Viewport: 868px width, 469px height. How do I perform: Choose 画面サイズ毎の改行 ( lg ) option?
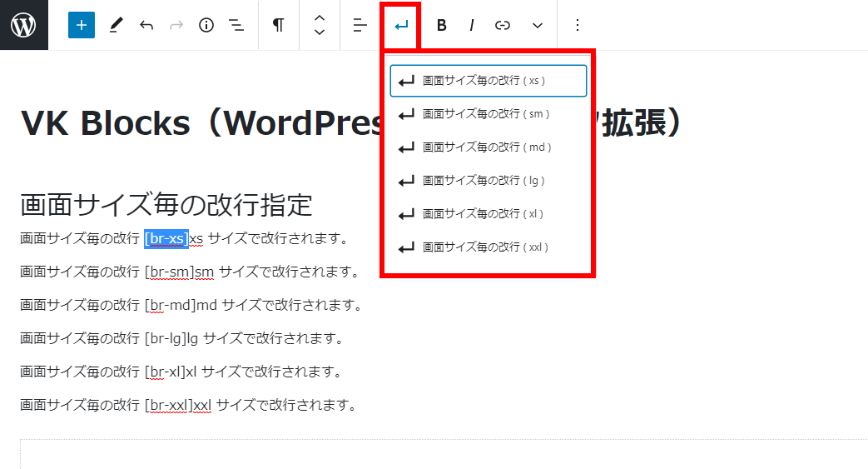tap(489, 181)
